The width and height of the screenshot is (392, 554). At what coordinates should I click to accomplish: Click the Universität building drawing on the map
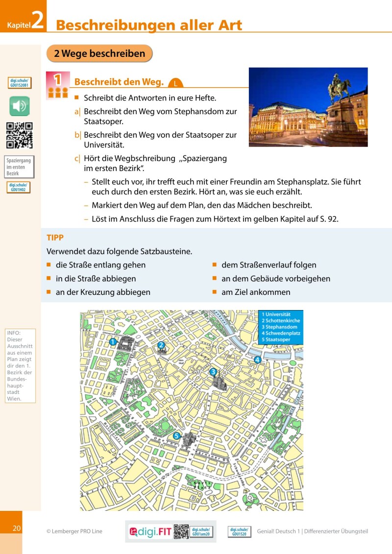click(125, 343)
